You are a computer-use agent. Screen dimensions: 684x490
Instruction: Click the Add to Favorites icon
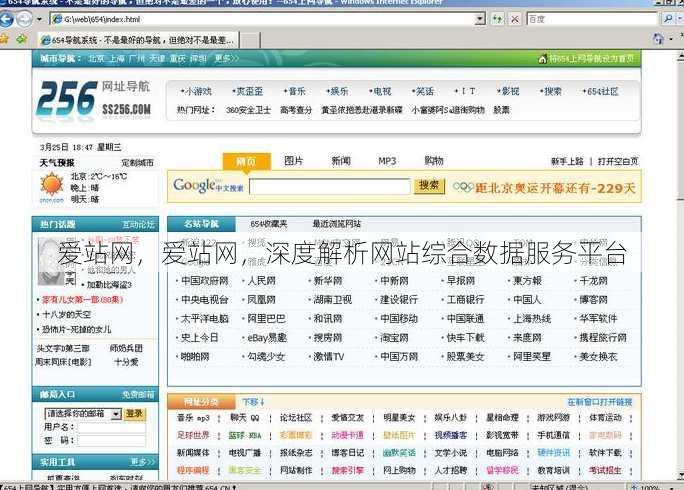[21, 39]
